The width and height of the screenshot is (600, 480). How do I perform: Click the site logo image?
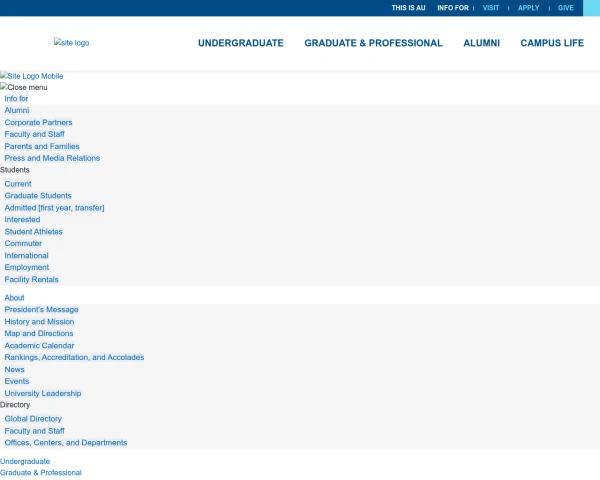[72, 42]
